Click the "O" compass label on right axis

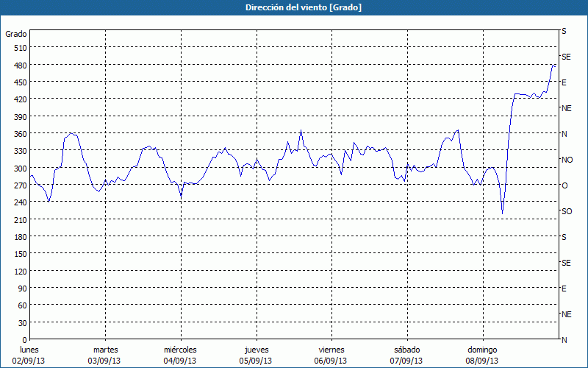(x=564, y=185)
